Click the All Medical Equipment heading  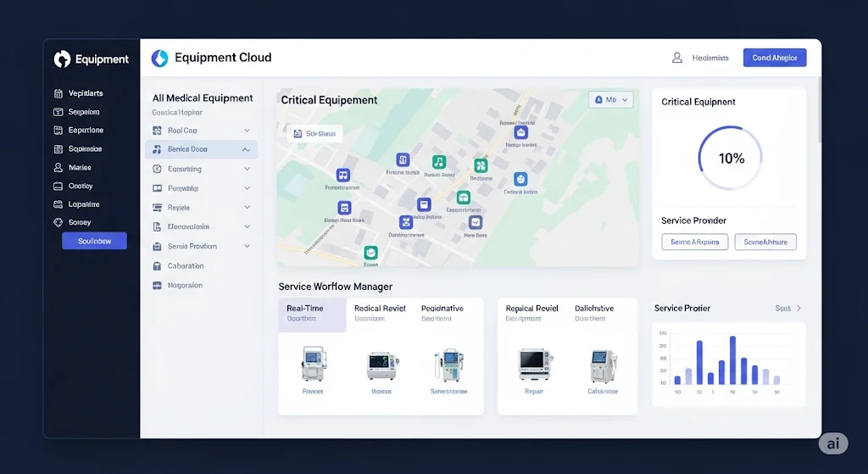click(203, 98)
